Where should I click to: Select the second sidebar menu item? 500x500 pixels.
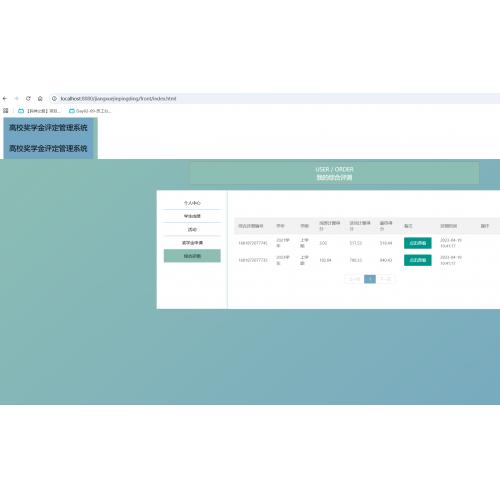tap(192, 216)
